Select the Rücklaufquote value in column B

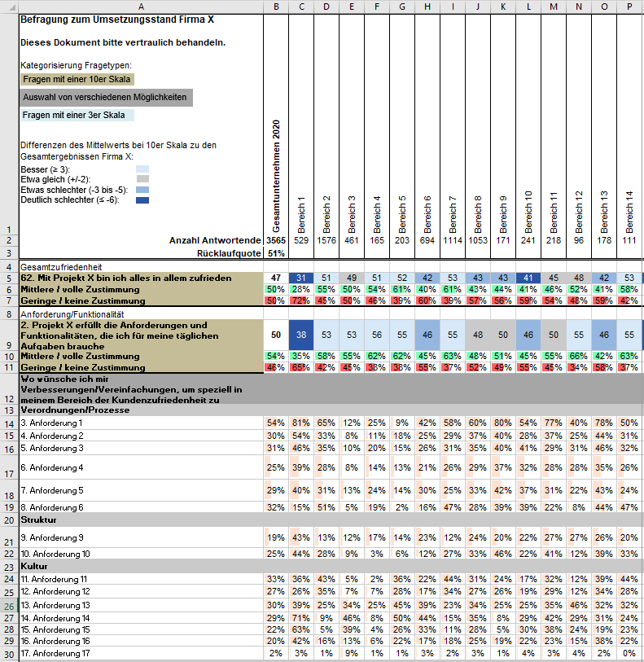pyautogui.click(x=276, y=253)
